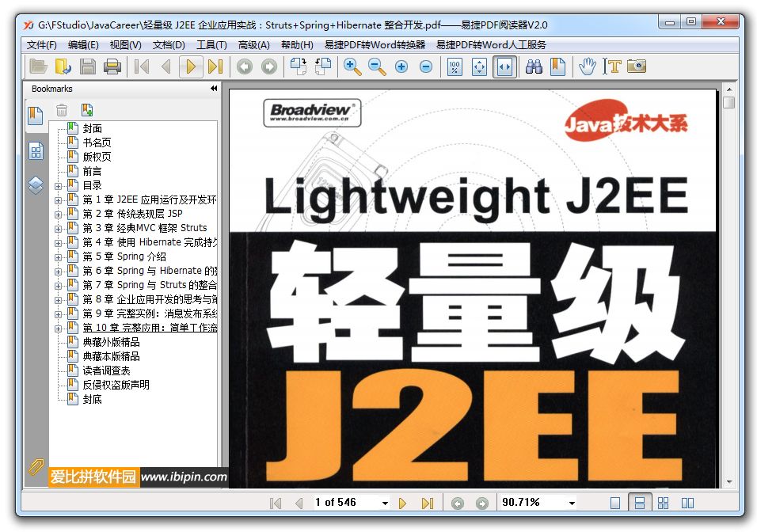The width and height of the screenshot is (757, 532).
Task: Show the layers side panel
Action: [x=36, y=185]
